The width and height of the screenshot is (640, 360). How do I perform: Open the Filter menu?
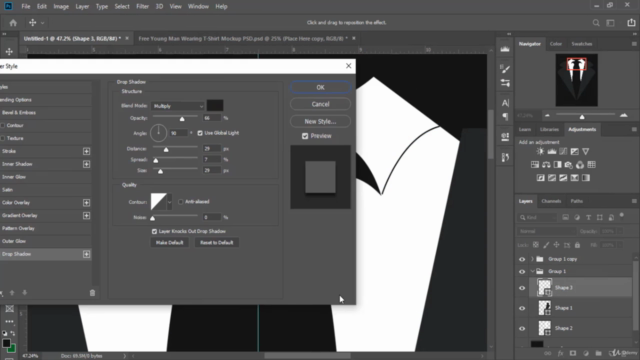coord(142,7)
